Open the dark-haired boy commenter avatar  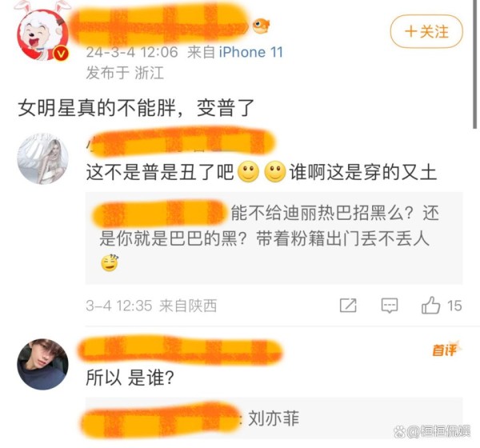coord(42,365)
